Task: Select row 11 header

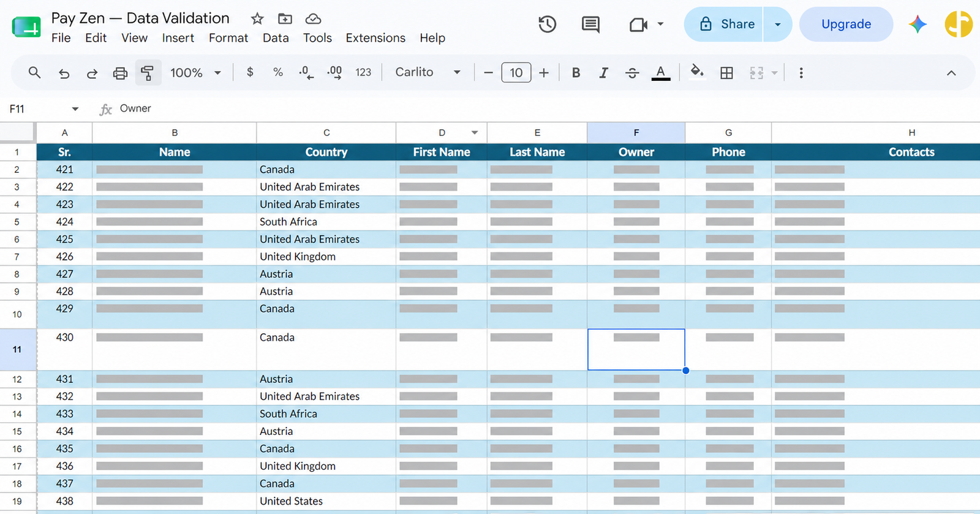Action: pos(17,349)
